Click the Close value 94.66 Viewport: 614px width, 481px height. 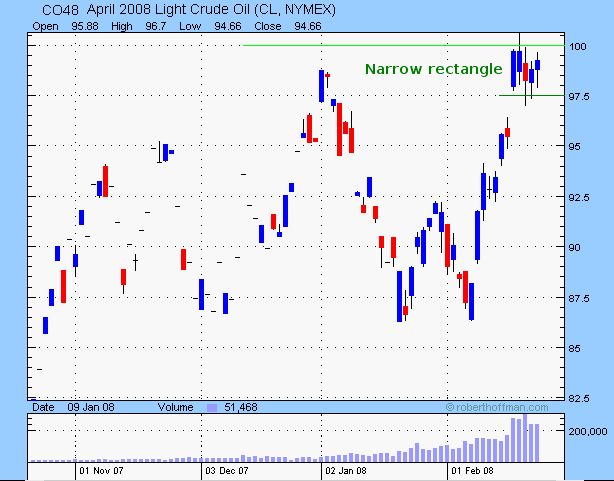[x=308, y=26]
